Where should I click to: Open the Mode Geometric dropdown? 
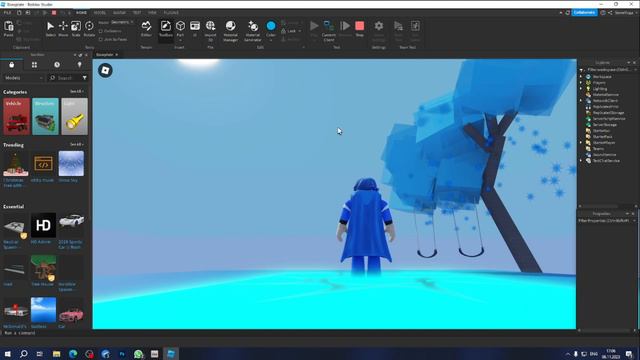pos(122,22)
